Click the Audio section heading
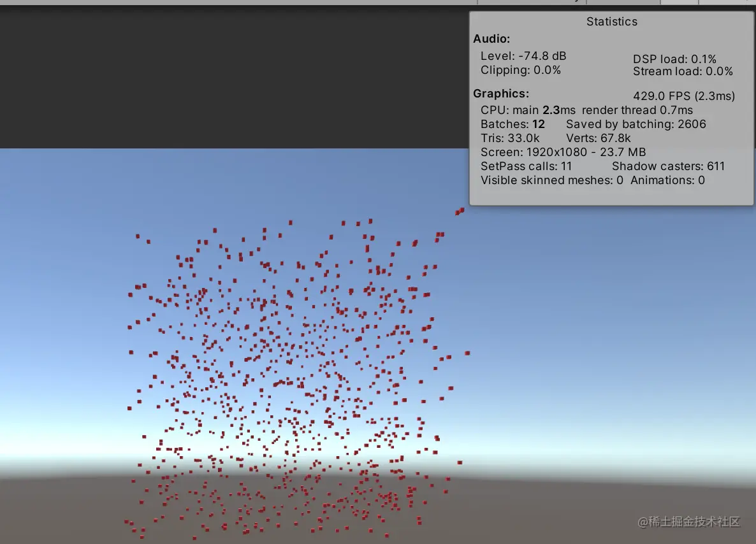The height and width of the screenshot is (544, 756). 491,39
